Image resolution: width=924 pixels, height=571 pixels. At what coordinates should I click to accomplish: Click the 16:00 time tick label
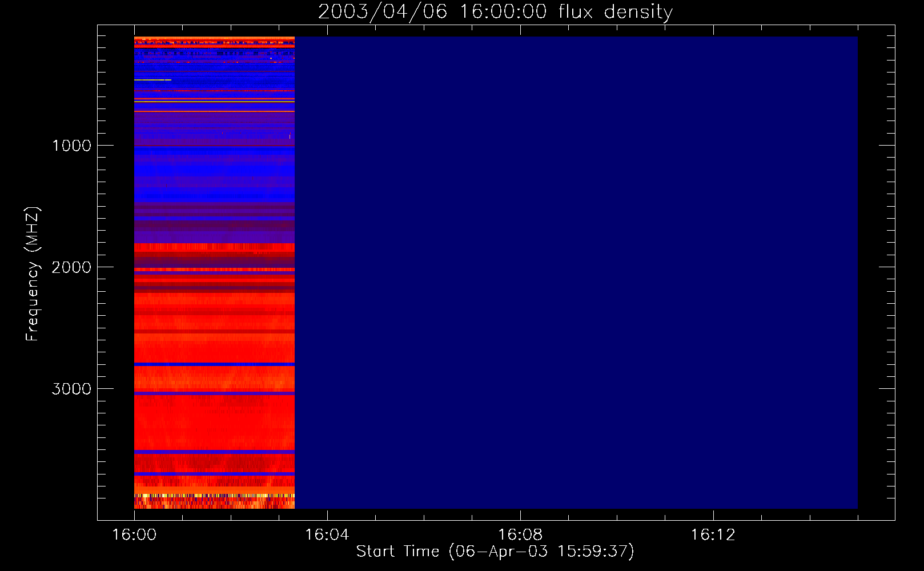click(x=134, y=535)
